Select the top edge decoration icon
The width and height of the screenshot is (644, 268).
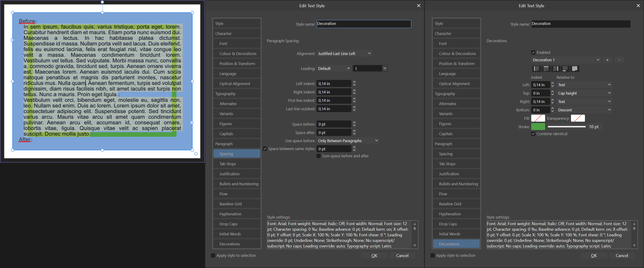coord(546,69)
